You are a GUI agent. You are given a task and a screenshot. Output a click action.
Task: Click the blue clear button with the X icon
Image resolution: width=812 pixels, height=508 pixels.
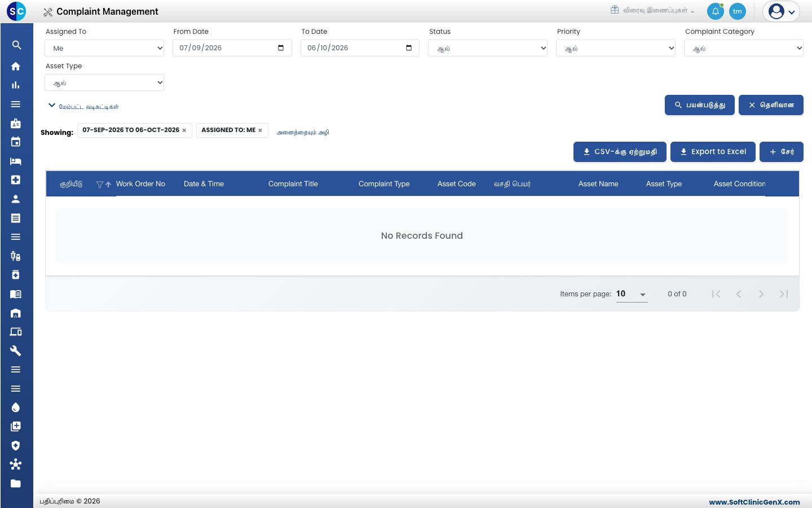(771, 105)
